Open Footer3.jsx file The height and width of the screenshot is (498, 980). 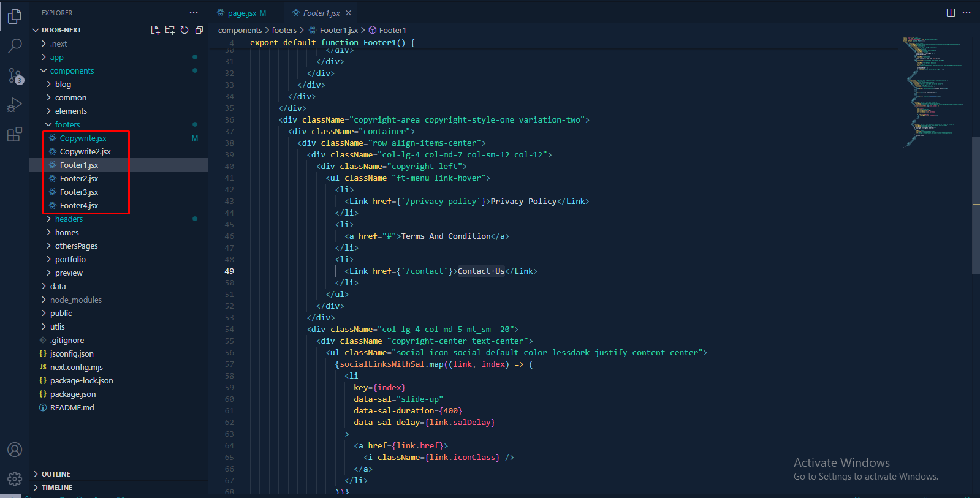click(118, 192)
